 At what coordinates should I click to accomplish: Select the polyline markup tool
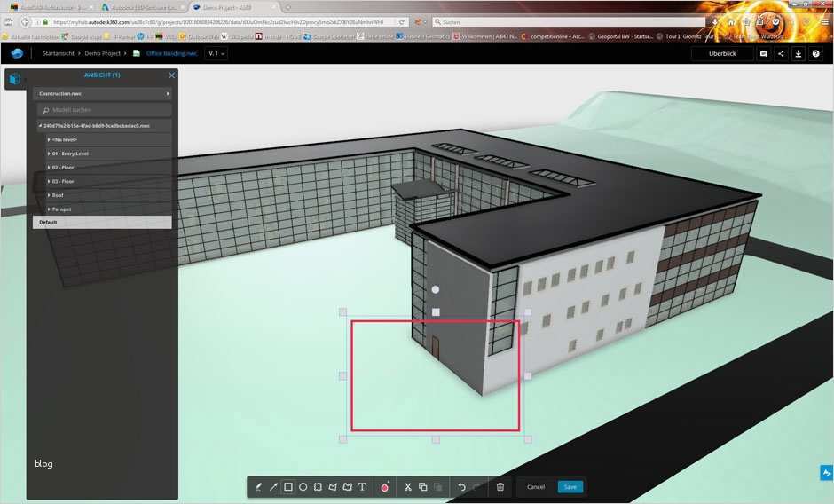333,487
